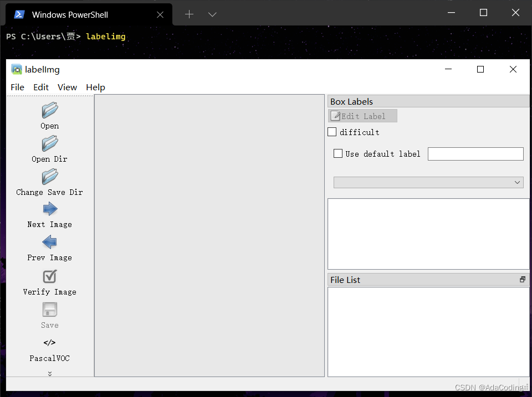
Task: Click the Open Dir folder icon
Action: (50, 144)
